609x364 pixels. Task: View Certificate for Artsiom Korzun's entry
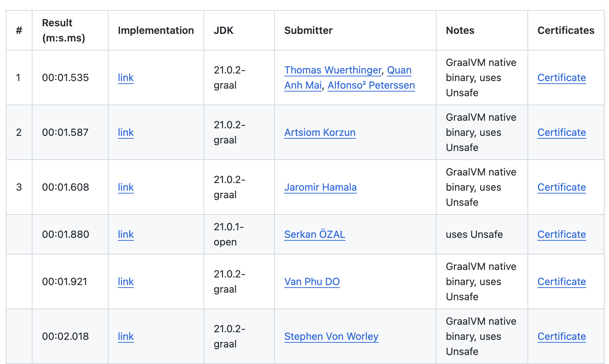(x=561, y=132)
